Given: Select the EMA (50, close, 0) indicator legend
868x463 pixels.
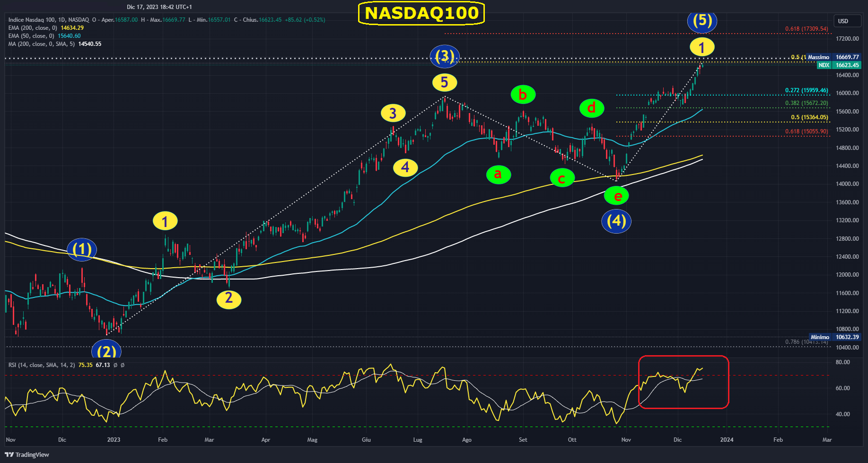Looking at the screenshot, I should pos(44,36).
